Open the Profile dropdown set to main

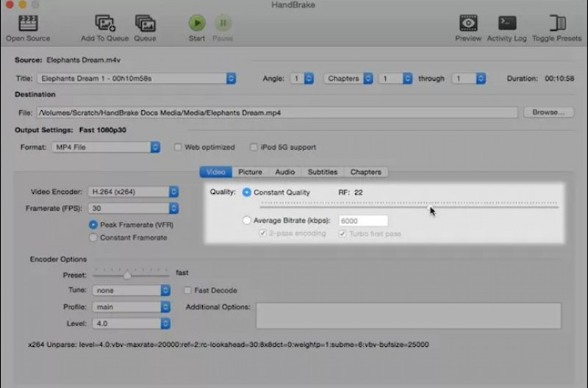(x=132, y=307)
